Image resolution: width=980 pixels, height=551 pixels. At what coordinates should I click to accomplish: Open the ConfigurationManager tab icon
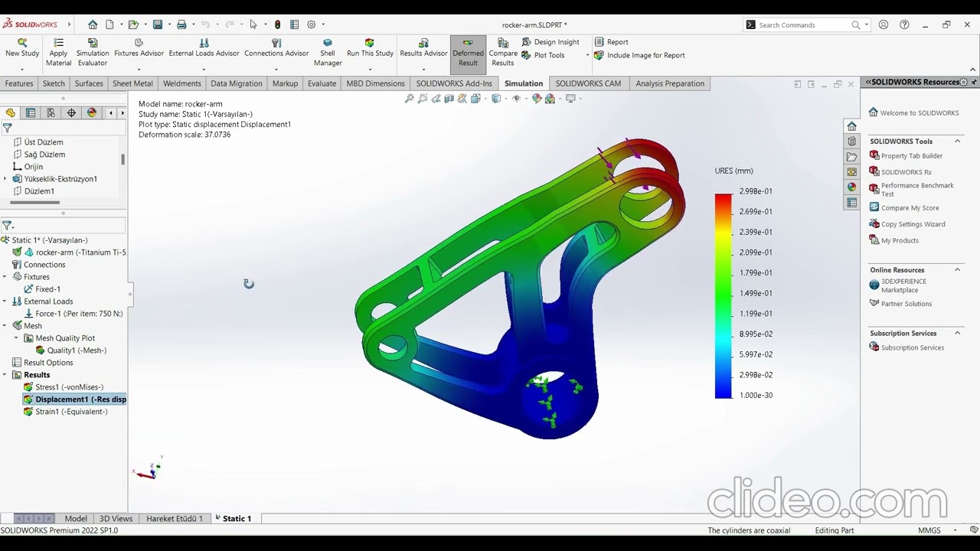[51, 112]
